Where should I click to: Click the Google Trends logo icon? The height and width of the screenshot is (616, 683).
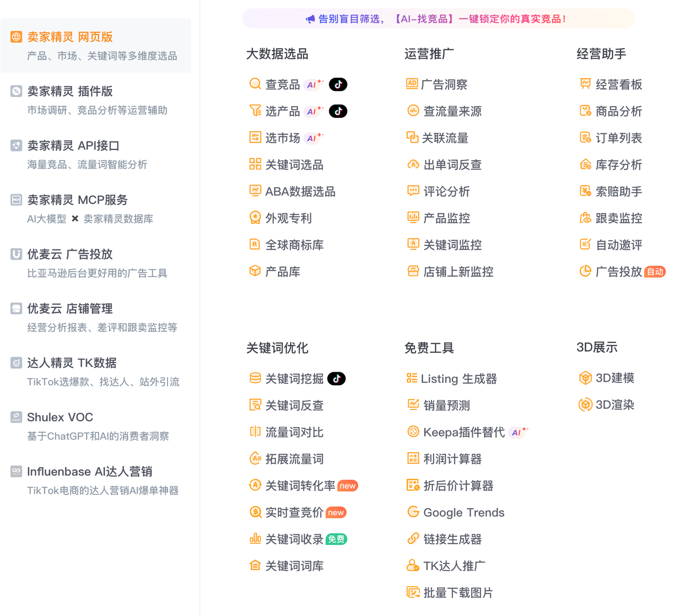[413, 512]
